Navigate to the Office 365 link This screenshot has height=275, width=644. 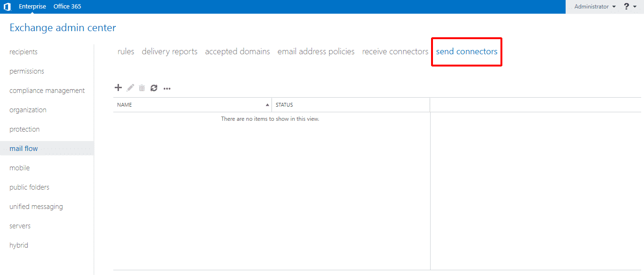pyautogui.click(x=67, y=6)
